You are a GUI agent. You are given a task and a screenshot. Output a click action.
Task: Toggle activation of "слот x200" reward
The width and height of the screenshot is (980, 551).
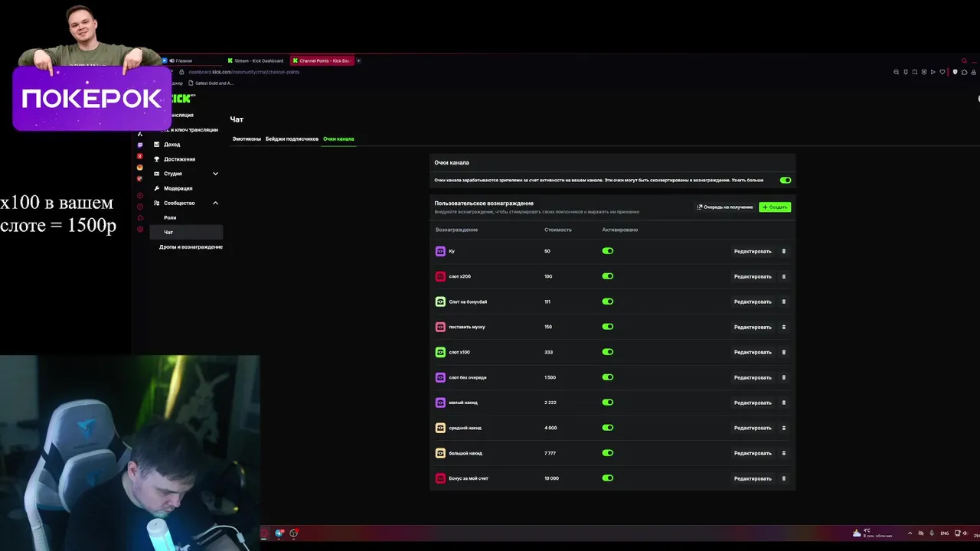click(x=608, y=276)
